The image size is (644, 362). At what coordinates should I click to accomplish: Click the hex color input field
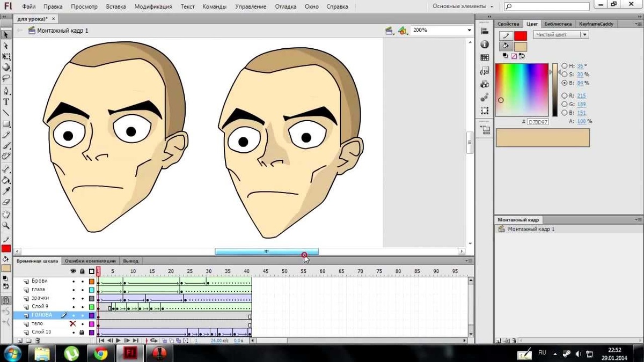[538, 122]
